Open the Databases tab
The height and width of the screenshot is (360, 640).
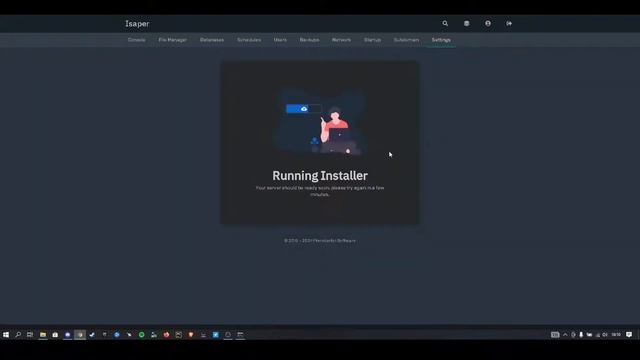tap(212, 40)
